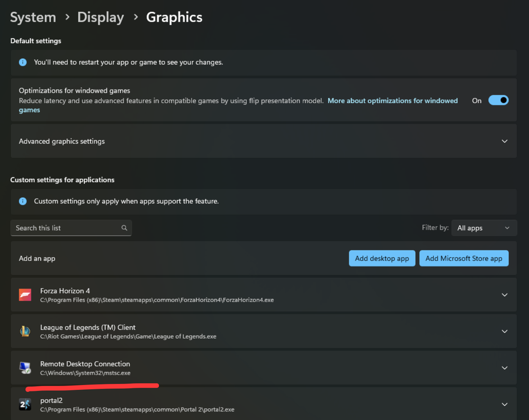The image size is (529, 420).
Task: Click the ForzaHorizon4.exe file path
Action: 157,300
